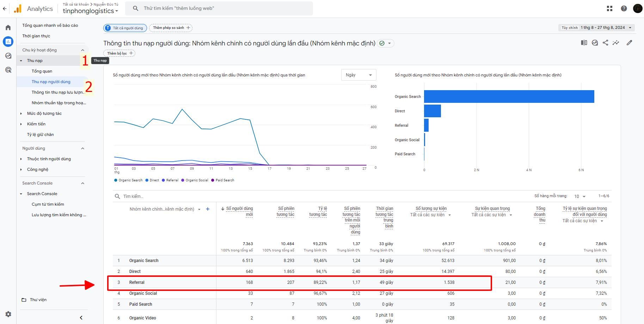Expand the Kiếm tiền group
The image size is (644, 324).
(21, 124)
